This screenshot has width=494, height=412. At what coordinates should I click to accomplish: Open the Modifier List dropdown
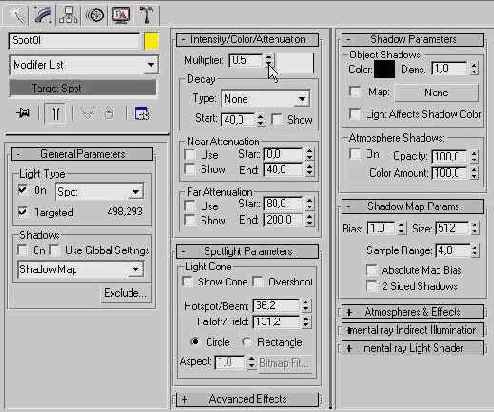coord(84,65)
